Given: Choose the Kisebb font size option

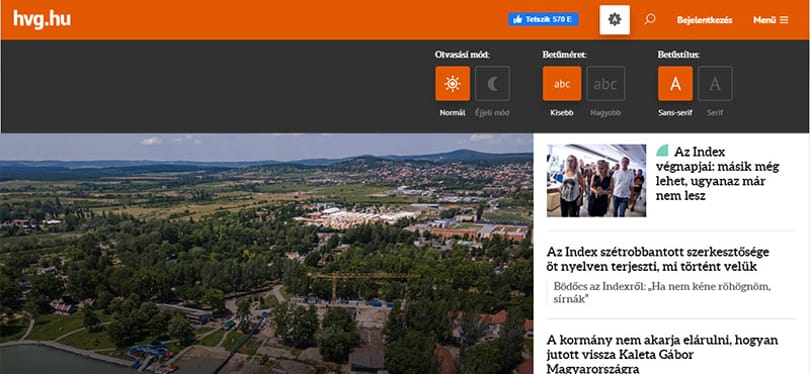Looking at the screenshot, I should pos(562,84).
